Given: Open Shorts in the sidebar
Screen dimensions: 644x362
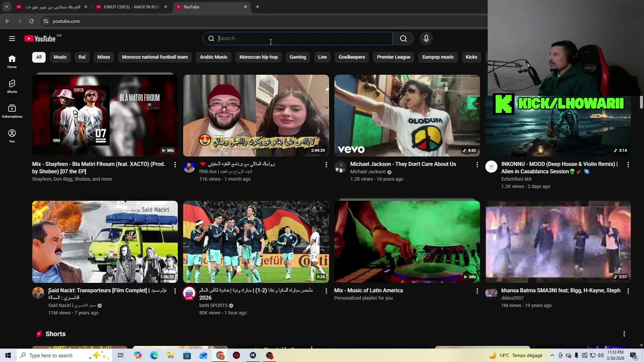Looking at the screenshot, I should point(12,86).
